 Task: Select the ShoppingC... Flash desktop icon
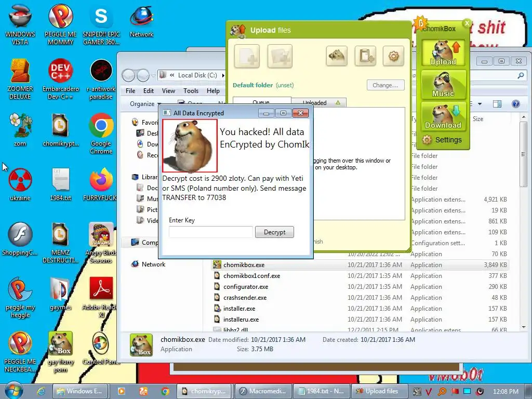pyautogui.click(x=20, y=239)
